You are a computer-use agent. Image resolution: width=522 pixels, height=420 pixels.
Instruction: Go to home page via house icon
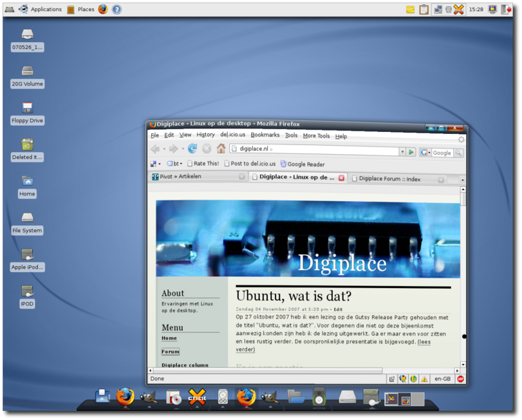coord(221,149)
